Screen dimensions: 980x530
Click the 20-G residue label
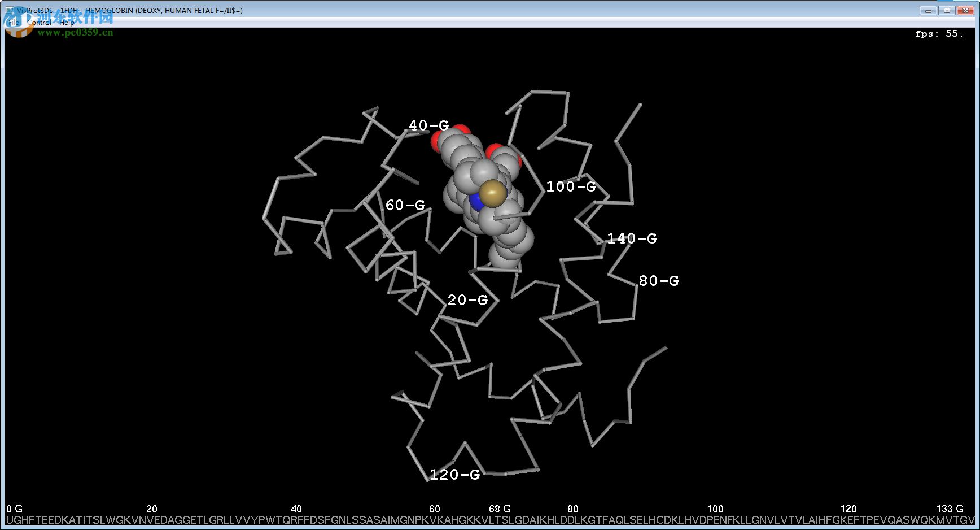(x=467, y=300)
